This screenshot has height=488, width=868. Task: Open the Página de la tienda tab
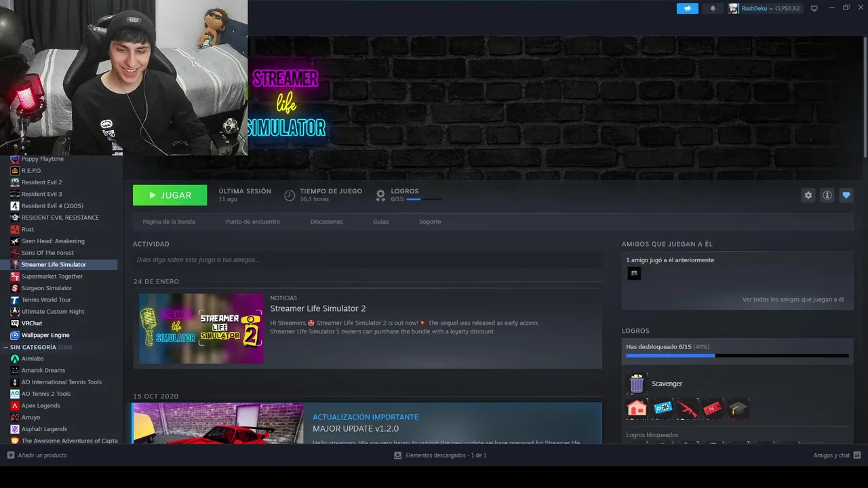click(169, 222)
